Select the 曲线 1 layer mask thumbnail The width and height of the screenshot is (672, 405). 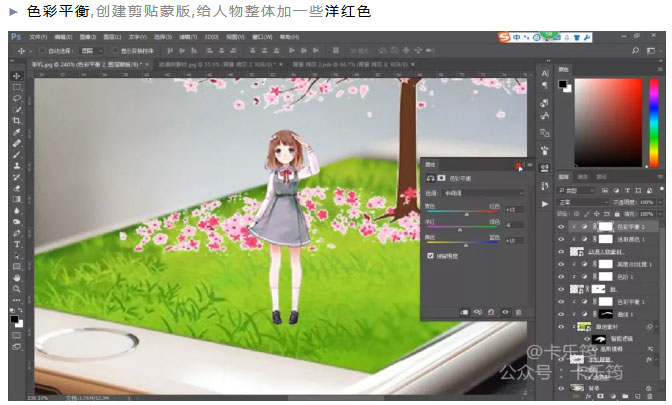[605, 314]
